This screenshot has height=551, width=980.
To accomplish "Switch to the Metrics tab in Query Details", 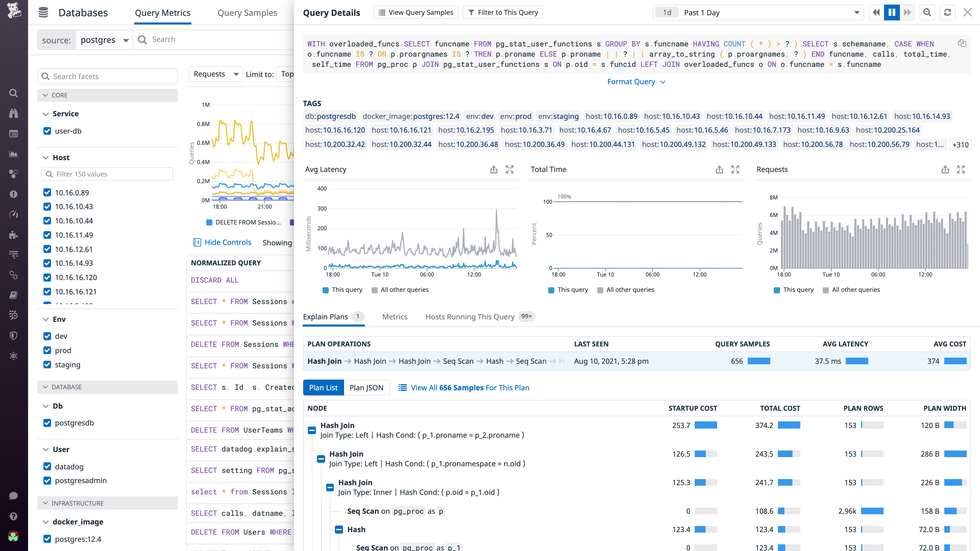I will [395, 317].
